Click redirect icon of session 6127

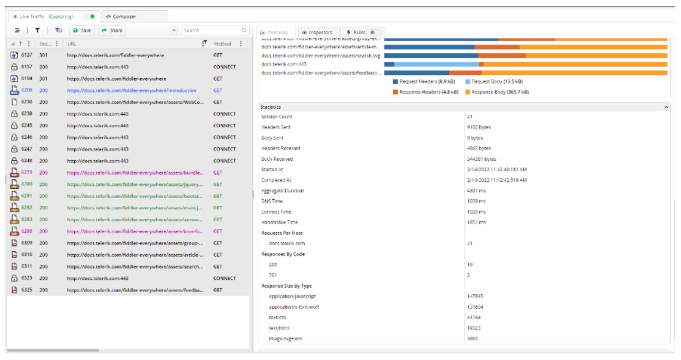tap(14, 55)
